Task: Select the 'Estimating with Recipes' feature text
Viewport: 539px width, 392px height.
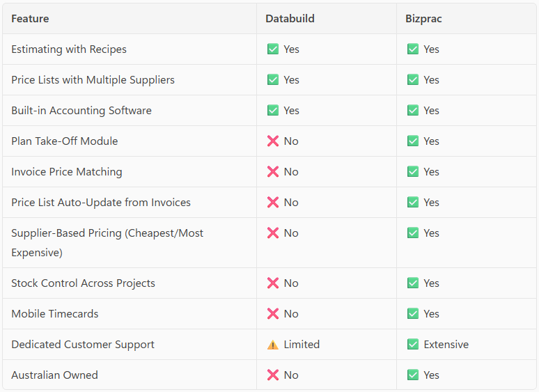Action: [69, 49]
